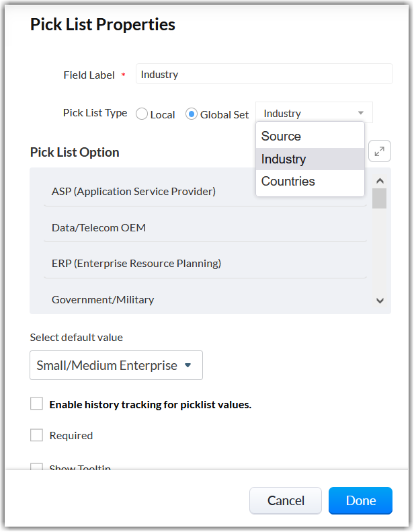Open the Select default value dropdown
The width and height of the screenshot is (414, 532).
tap(116, 365)
